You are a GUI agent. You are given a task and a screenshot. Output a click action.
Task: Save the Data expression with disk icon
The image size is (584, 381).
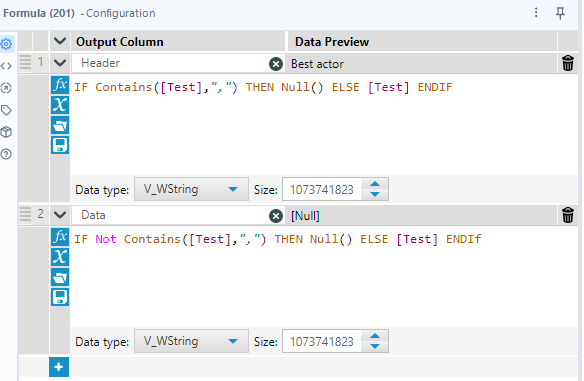pyautogui.click(x=60, y=297)
